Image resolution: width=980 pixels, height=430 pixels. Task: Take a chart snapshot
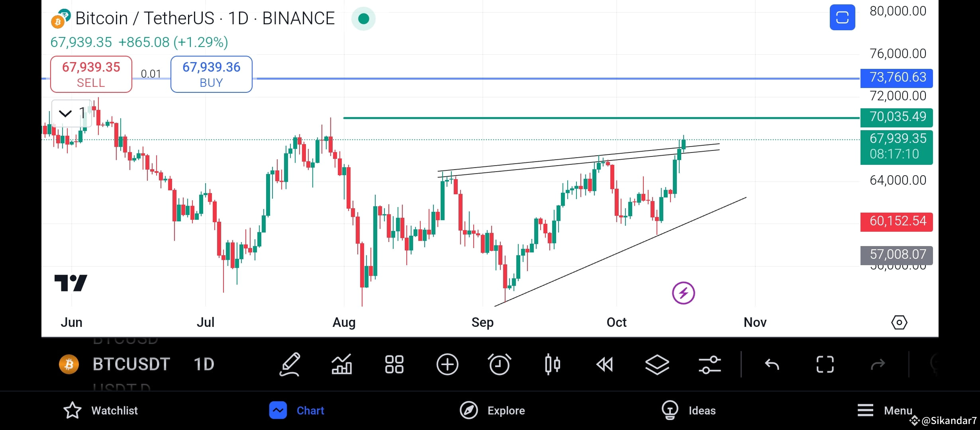[x=842, y=17]
